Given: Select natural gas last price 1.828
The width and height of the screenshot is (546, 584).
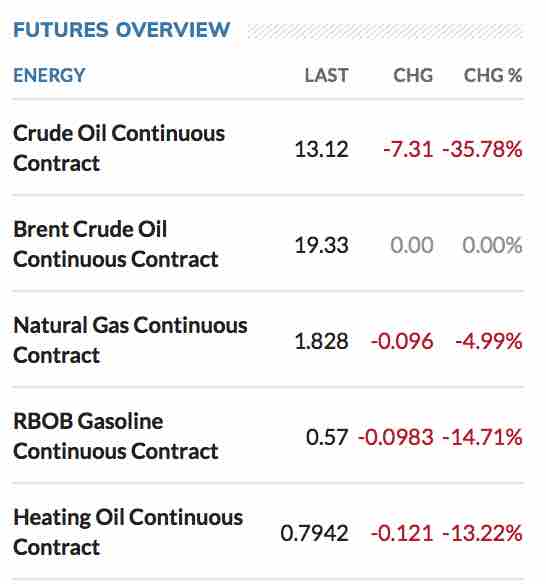Looking at the screenshot, I should [x=321, y=341].
